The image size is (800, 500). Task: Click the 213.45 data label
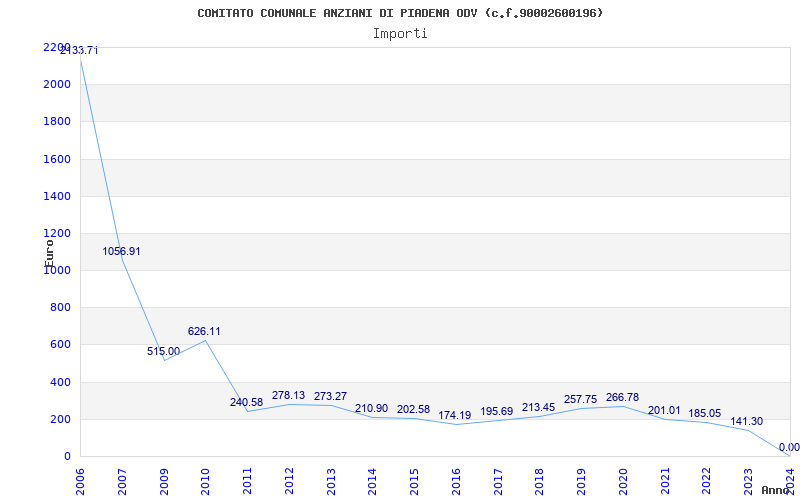point(538,407)
